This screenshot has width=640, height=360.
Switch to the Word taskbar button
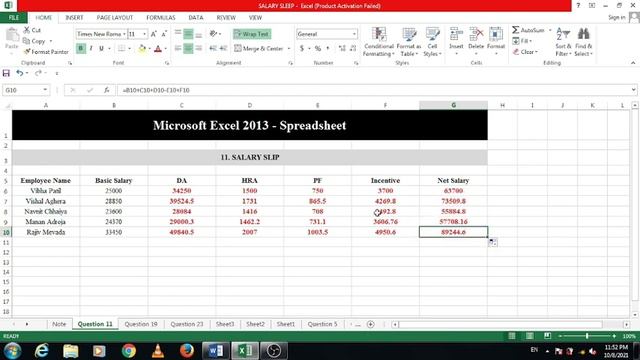pos(216,351)
